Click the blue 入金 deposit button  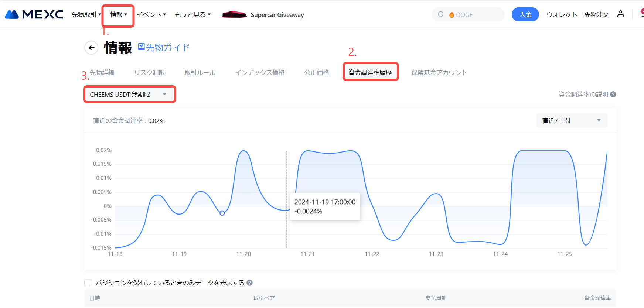(x=525, y=15)
